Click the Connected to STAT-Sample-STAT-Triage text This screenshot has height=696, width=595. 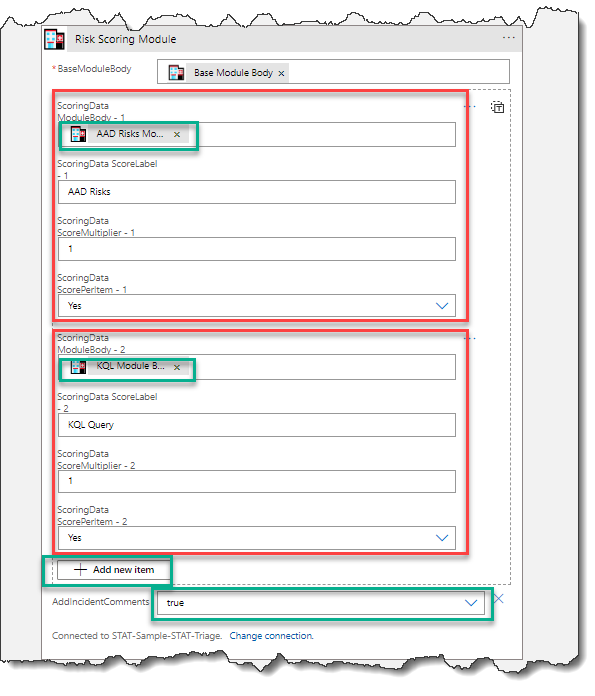[137, 636]
